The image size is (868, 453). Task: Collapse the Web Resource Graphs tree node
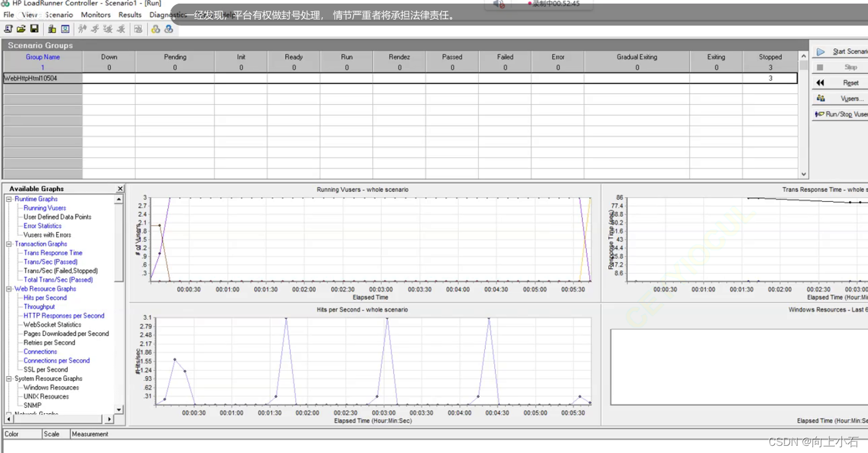click(9, 289)
